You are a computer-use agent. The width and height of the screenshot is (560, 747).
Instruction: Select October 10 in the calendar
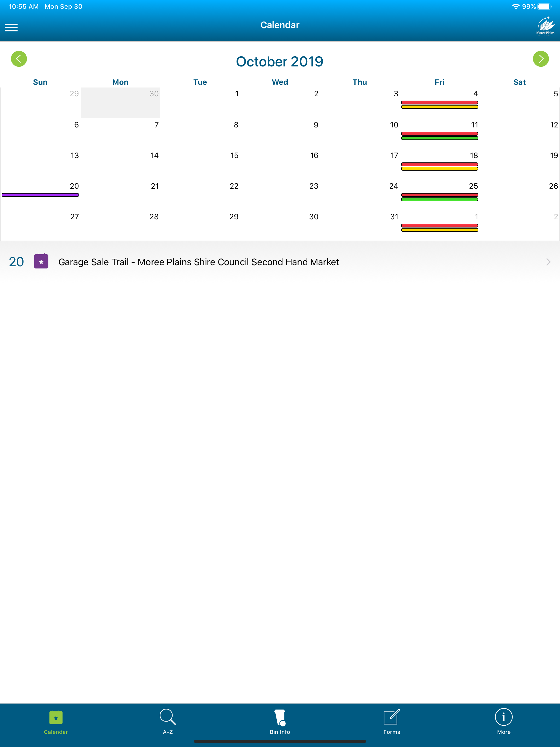point(360,134)
